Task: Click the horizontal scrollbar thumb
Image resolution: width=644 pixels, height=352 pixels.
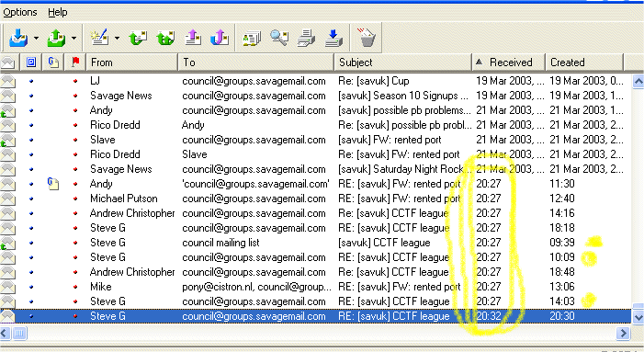Action: pyautogui.click(x=19, y=333)
